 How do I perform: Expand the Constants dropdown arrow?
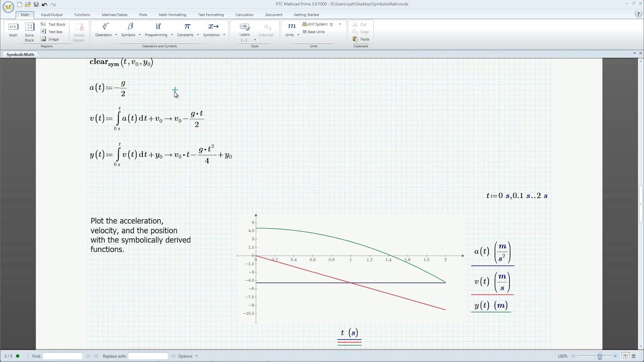[198, 35]
